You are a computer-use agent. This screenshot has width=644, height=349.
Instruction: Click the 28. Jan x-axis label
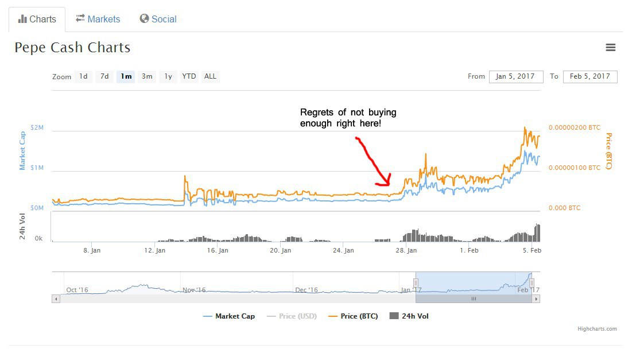(x=406, y=250)
